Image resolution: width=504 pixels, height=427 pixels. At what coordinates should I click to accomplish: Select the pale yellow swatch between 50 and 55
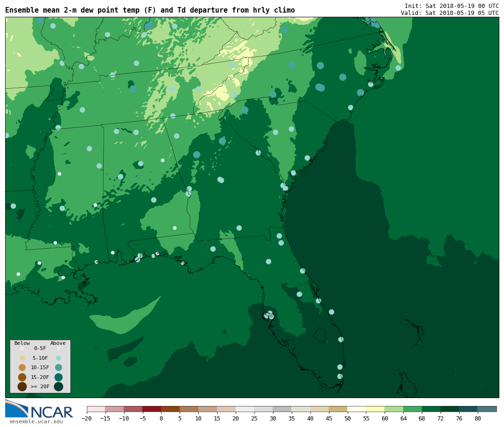[357, 409]
